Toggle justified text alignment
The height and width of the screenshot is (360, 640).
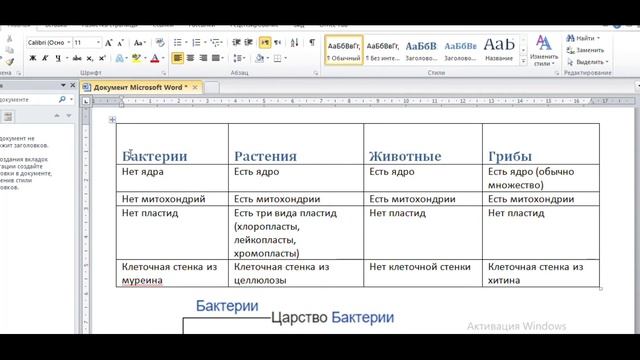click(x=216, y=58)
